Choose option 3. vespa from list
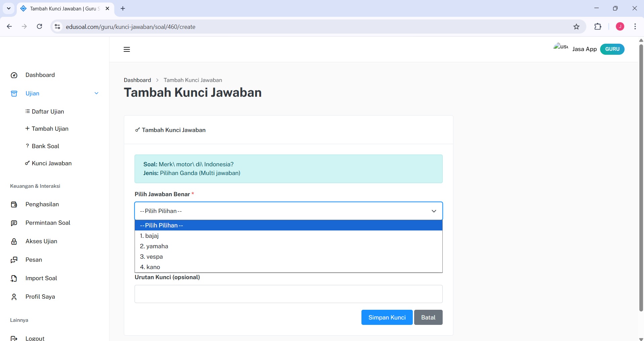The height and width of the screenshot is (341, 644). point(151,257)
